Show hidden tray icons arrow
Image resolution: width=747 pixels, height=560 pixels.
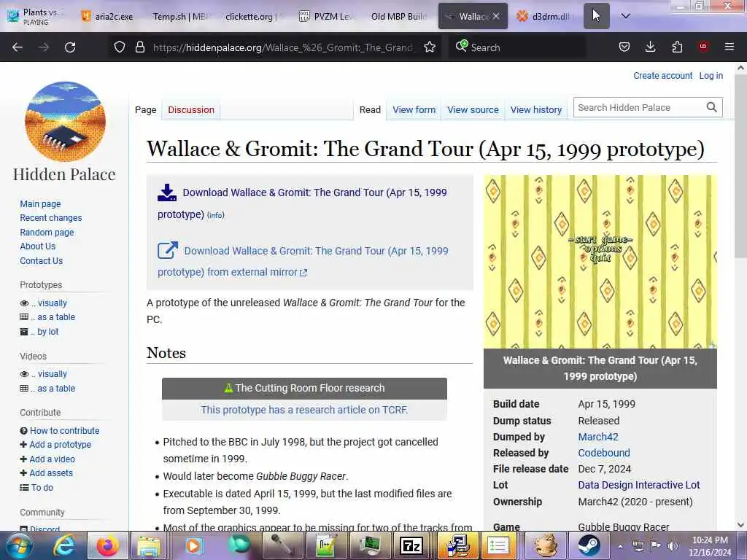click(620, 546)
